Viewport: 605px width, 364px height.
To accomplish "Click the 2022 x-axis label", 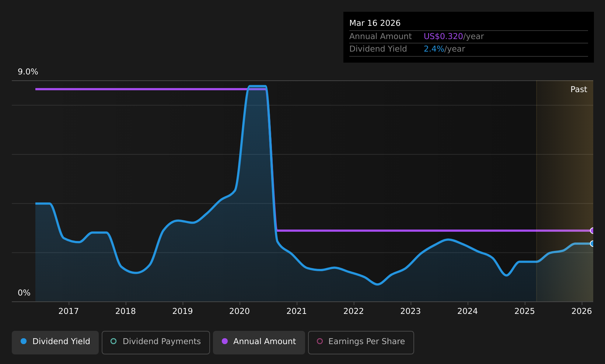I will click(354, 311).
